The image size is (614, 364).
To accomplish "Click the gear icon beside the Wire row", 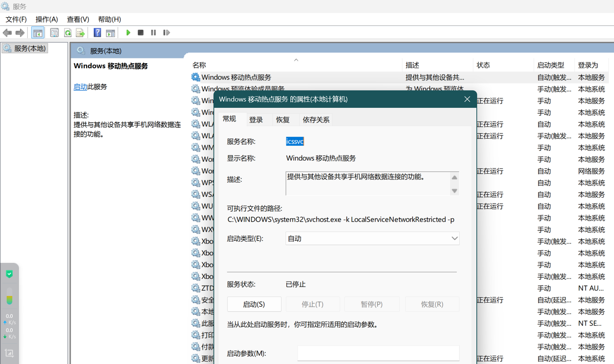I will 196,112.
